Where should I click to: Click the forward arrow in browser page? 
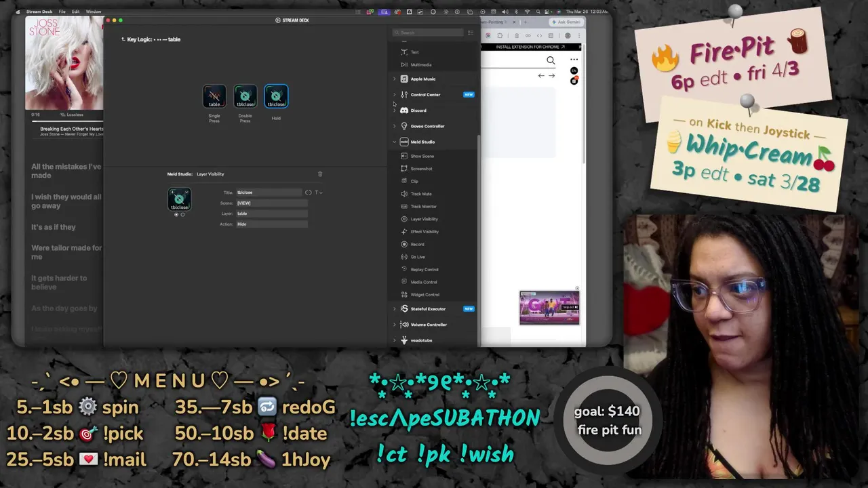click(x=551, y=76)
